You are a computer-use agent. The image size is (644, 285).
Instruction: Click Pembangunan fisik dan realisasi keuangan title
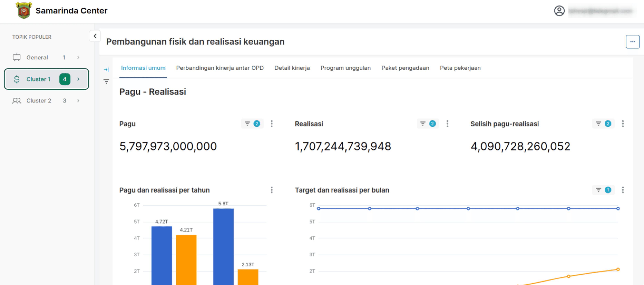tap(195, 42)
